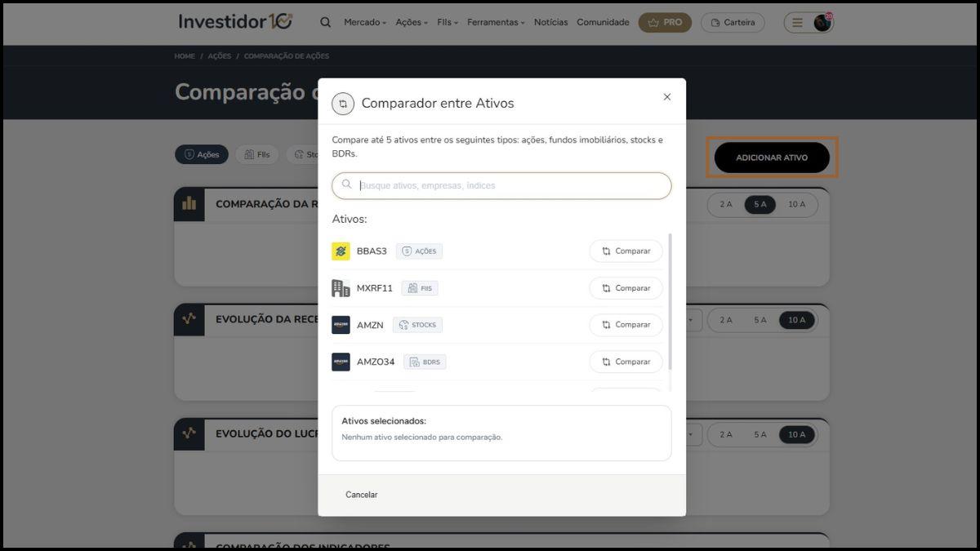Viewport: 980px width, 551px height.
Task: Select 10 A period in profit section
Action: tap(796, 435)
